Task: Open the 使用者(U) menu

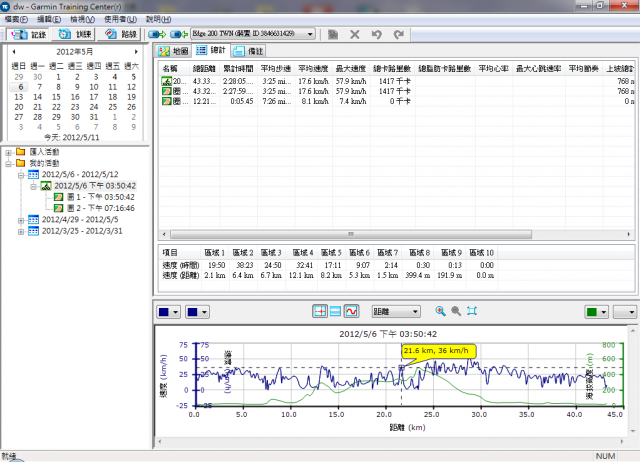Action: 120,19
